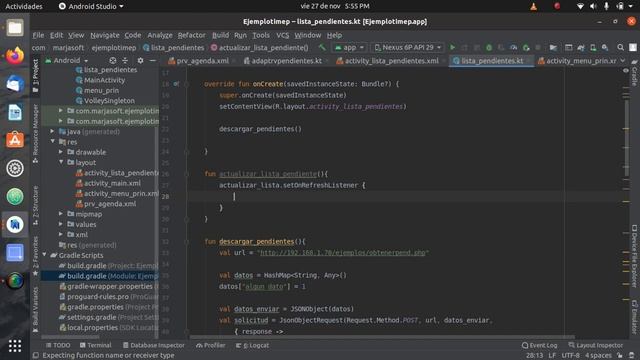Open the Layout Inspector button
640x360 pixels.
[596, 345]
